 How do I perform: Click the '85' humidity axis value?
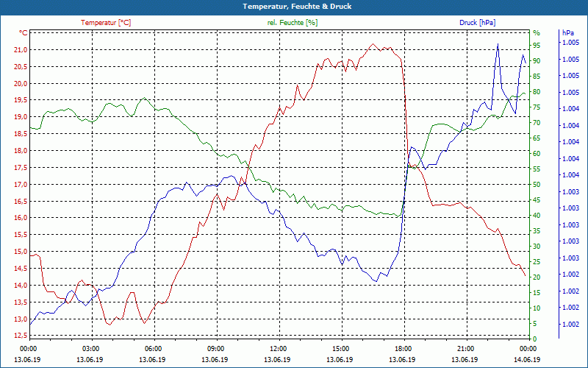click(x=537, y=77)
